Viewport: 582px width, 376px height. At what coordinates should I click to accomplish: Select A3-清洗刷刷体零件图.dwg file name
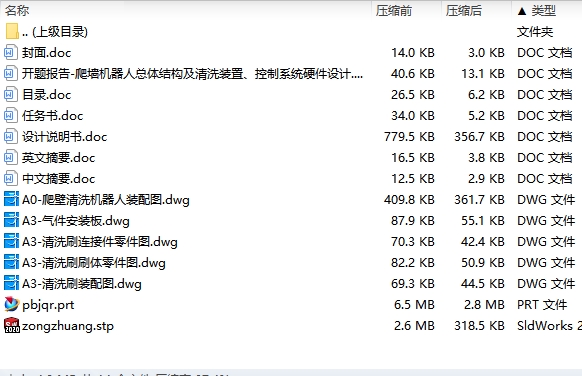pos(94,263)
